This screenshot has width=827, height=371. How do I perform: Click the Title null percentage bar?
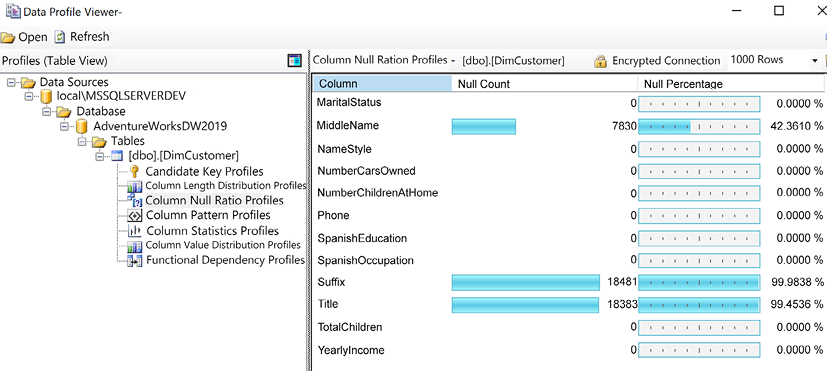pyautogui.click(x=699, y=305)
